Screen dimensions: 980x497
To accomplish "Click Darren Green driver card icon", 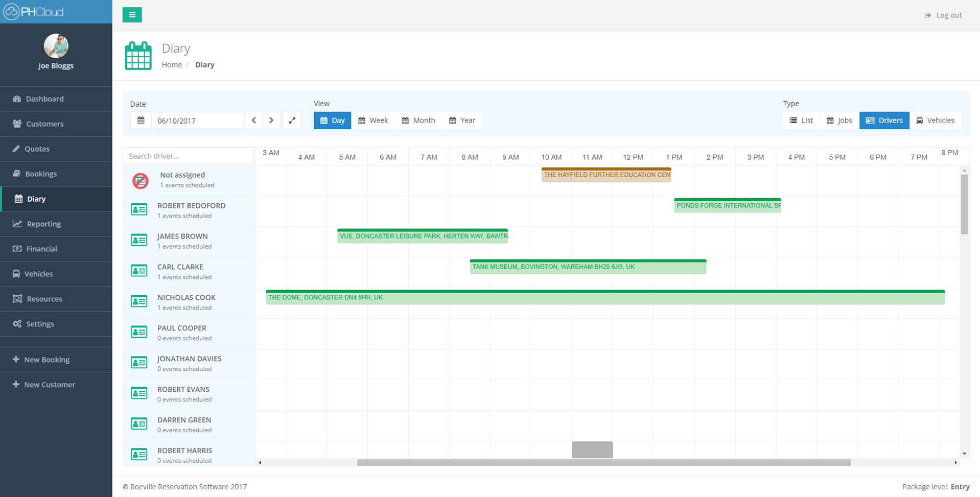I will [139, 424].
